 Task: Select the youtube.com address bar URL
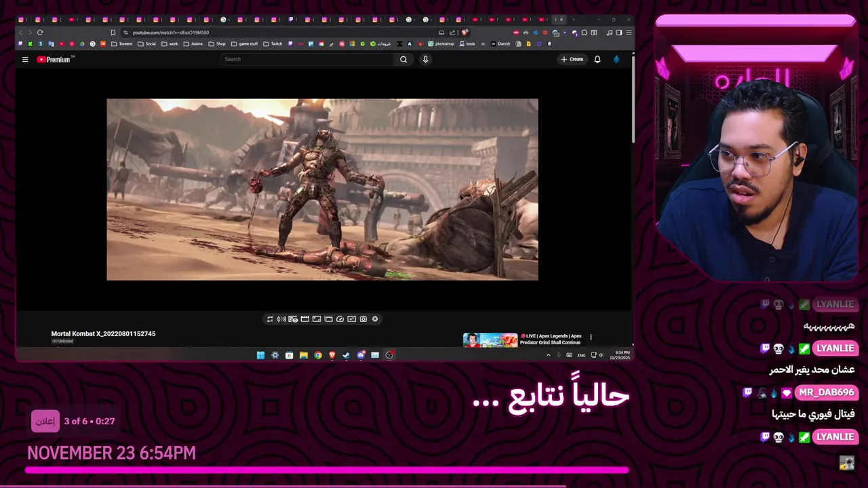171,33
